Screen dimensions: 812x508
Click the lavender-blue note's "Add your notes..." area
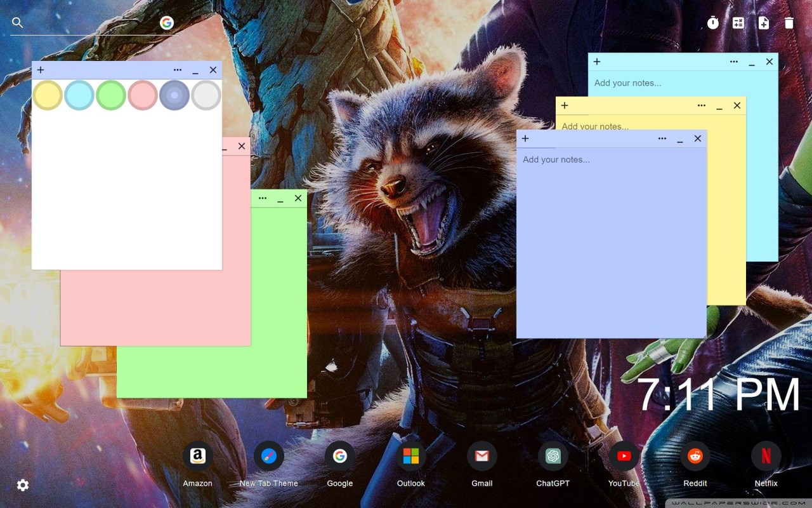coord(612,243)
